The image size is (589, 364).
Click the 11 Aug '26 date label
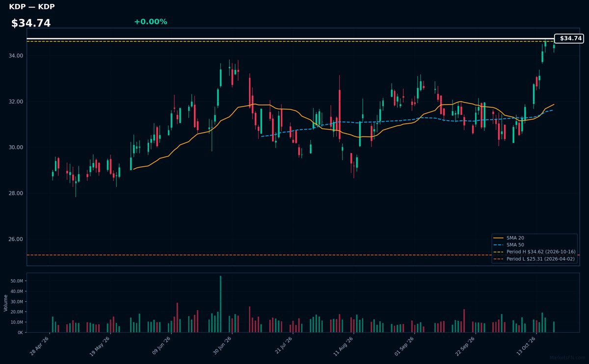(x=344, y=345)
